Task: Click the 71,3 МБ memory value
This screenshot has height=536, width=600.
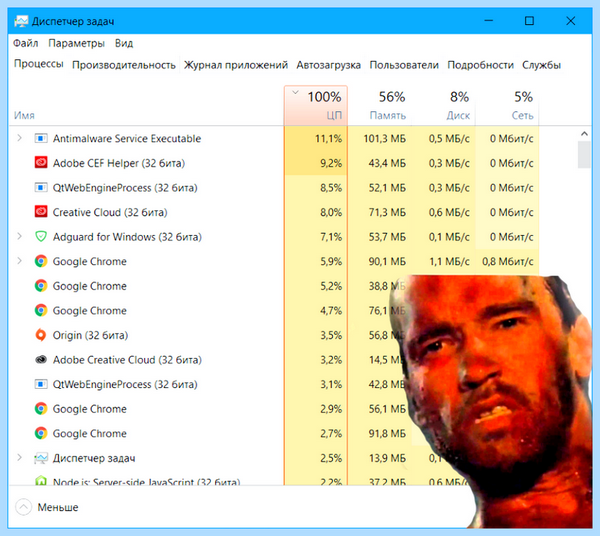Action: [x=387, y=212]
